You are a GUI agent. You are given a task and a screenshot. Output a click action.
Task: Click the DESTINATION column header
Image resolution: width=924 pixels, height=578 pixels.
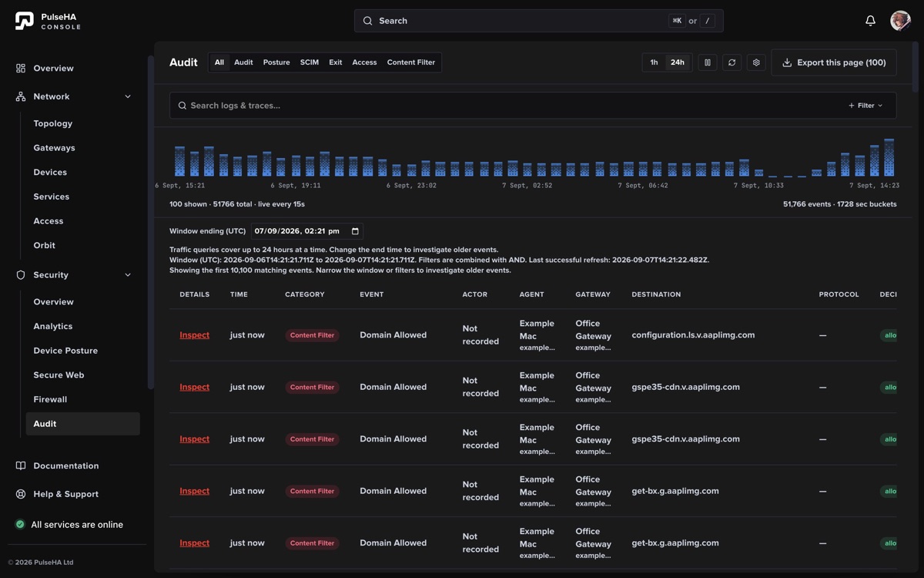(656, 294)
